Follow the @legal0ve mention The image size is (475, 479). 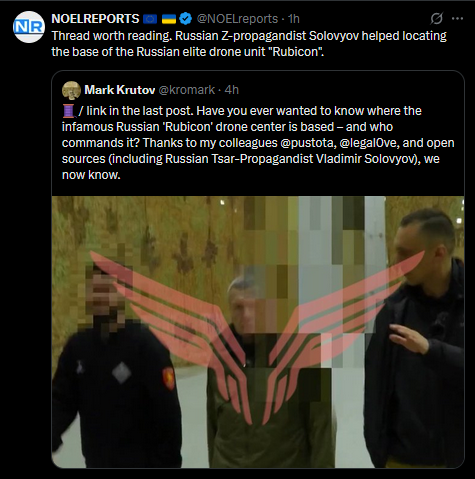pyautogui.click(x=368, y=143)
